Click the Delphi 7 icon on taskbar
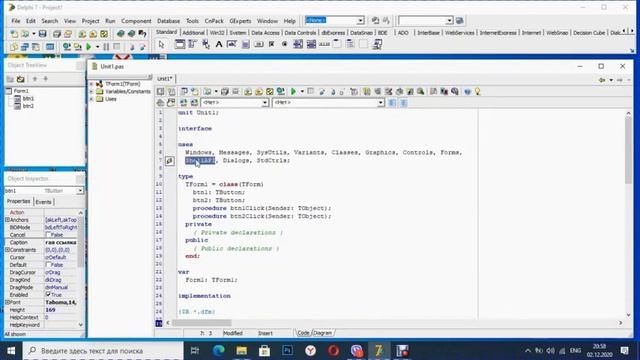Image resolution: width=640 pixels, height=360 pixels. click(379, 351)
